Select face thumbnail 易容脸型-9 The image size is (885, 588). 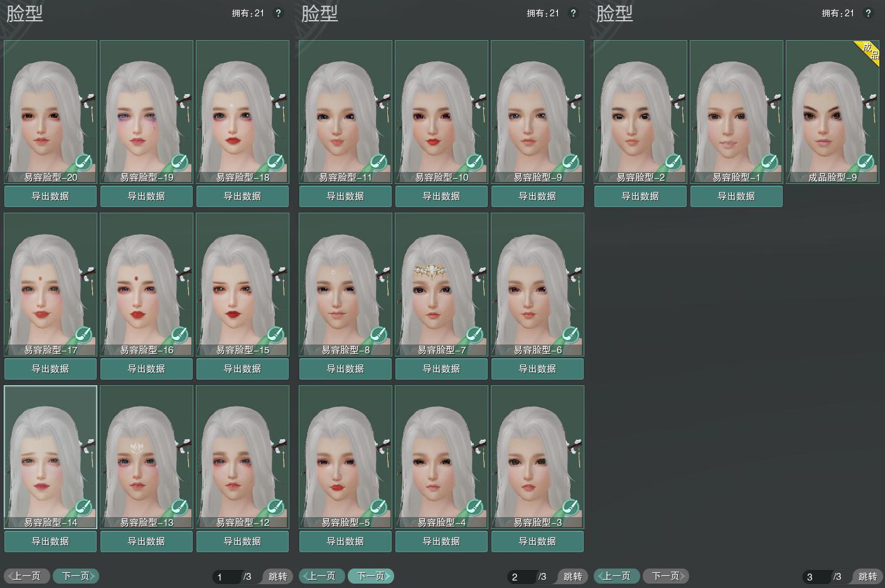coord(537,112)
